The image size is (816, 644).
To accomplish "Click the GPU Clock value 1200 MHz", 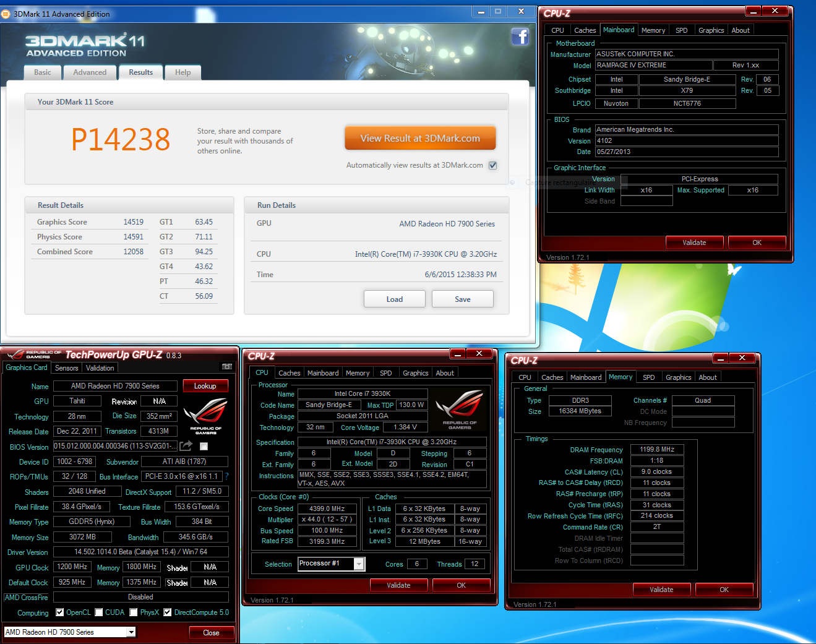I will (72, 567).
